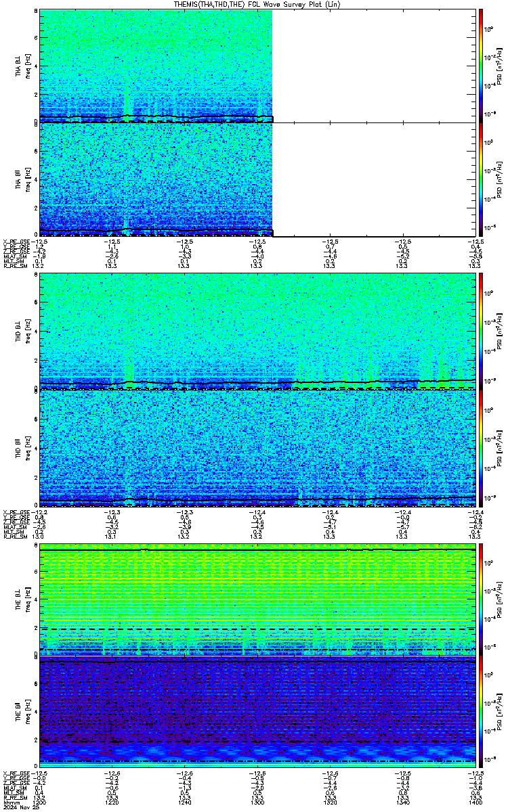
Task: Click the "THA B⊥ freq [Hz]" axis label
Action: click(x=22, y=66)
